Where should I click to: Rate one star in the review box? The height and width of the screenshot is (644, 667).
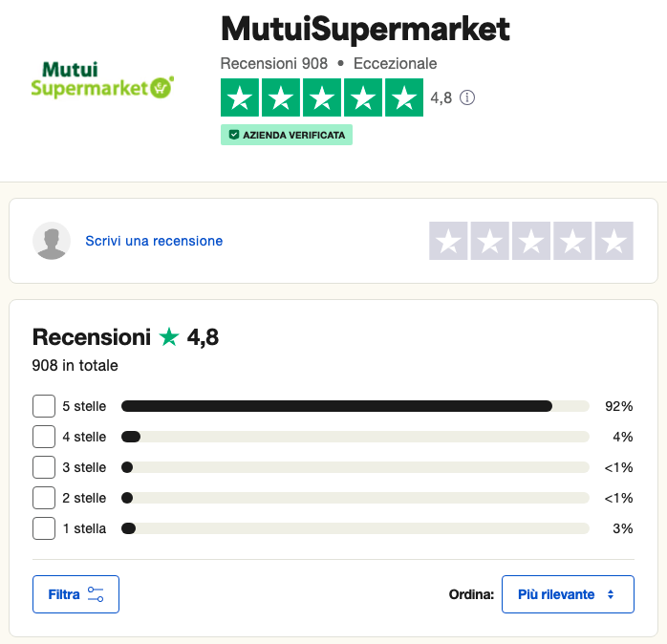448,241
